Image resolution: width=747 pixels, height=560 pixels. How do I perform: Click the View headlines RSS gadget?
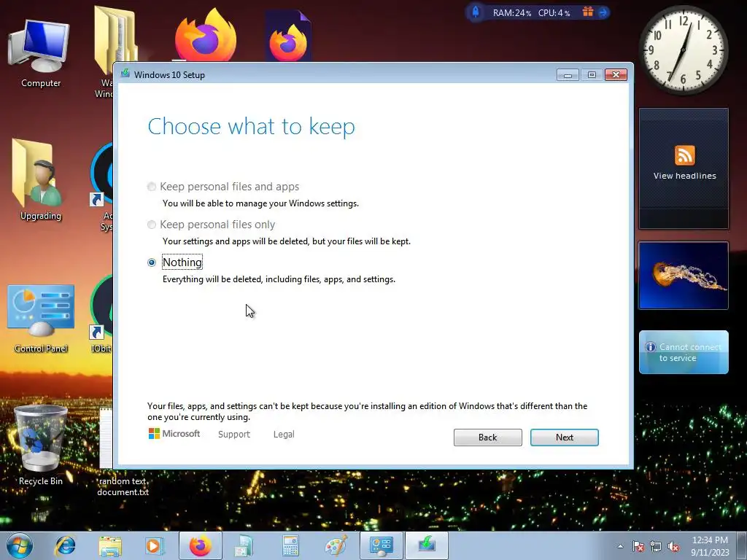coord(684,168)
